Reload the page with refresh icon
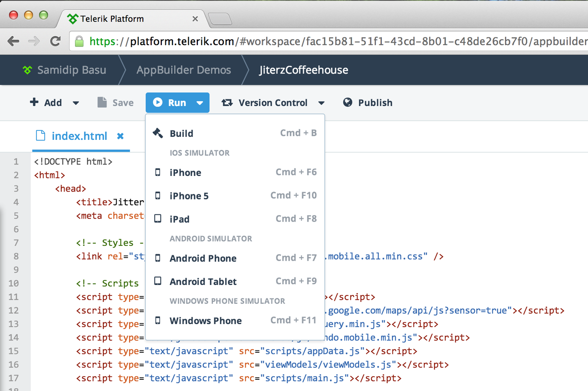This screenshot has height=391, width=588. tap(55, 41)
